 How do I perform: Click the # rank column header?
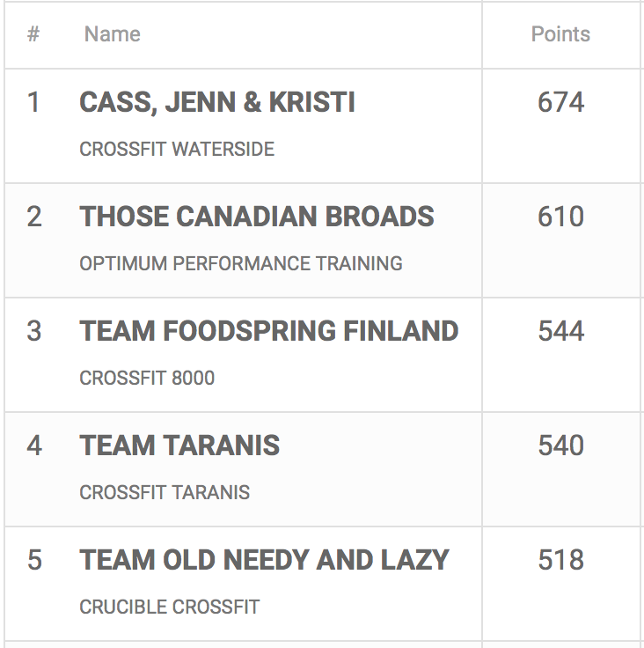pos(33,34)
